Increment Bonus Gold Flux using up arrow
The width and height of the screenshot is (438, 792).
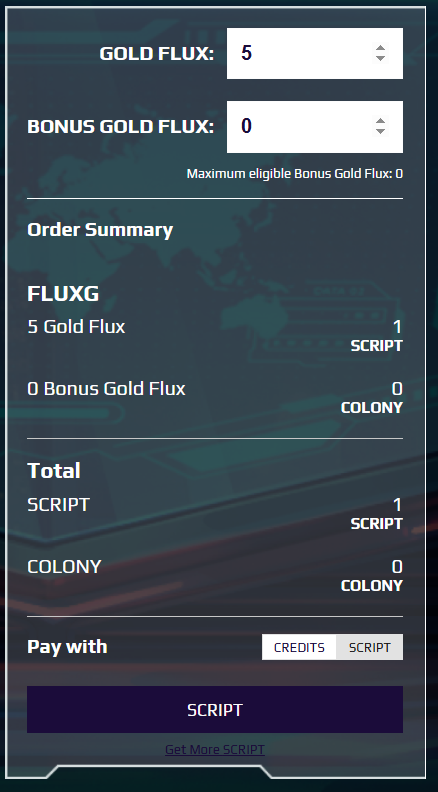pyautogui.click(x=380, y=121)
